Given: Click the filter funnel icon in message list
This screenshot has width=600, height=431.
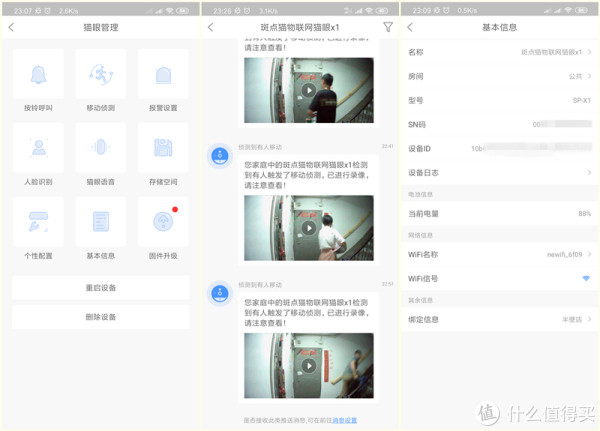Looking at the screenshot, I should coord(387,27).
